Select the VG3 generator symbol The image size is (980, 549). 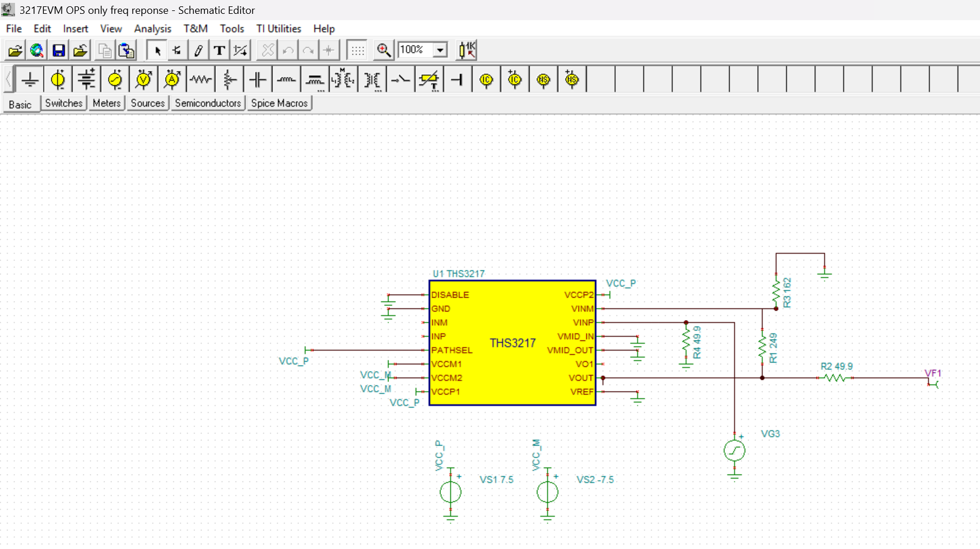(x=735, y=451)
